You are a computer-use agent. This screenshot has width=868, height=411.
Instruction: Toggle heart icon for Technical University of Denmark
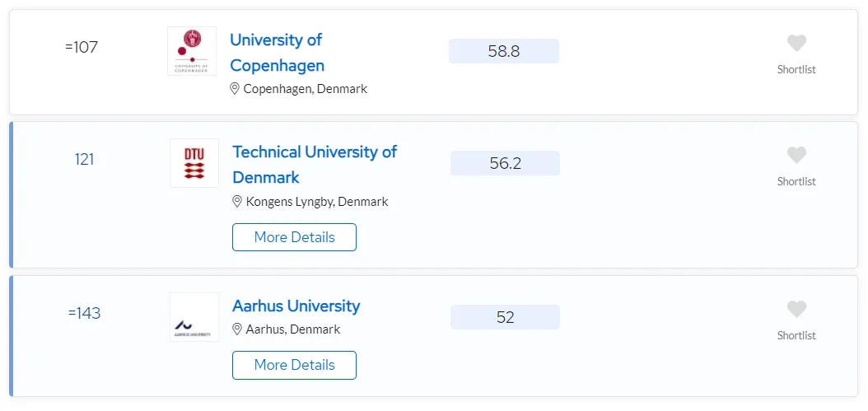(x=796, y=155)
